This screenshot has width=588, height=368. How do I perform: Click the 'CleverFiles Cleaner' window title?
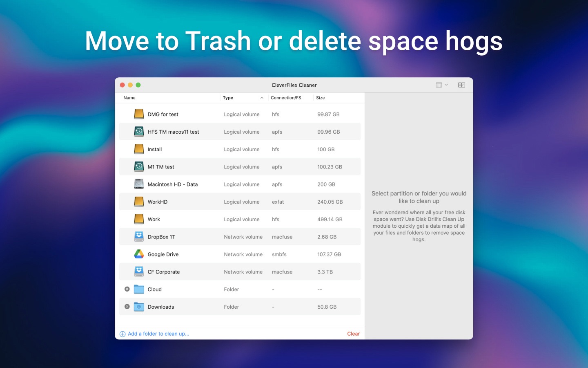click(294, 85)
